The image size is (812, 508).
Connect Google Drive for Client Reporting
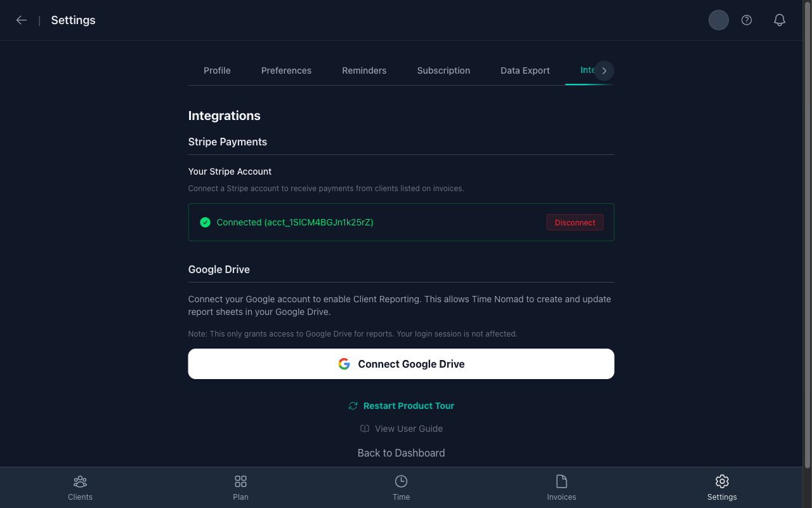pyautogui.click(x=401, y=363)
